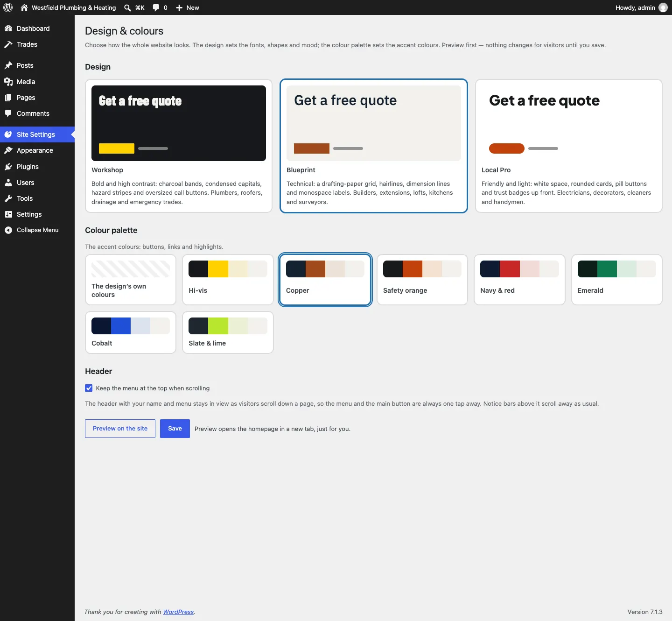Choose the Local Pro design card
The image size is (672, 621).
(569, 146)
